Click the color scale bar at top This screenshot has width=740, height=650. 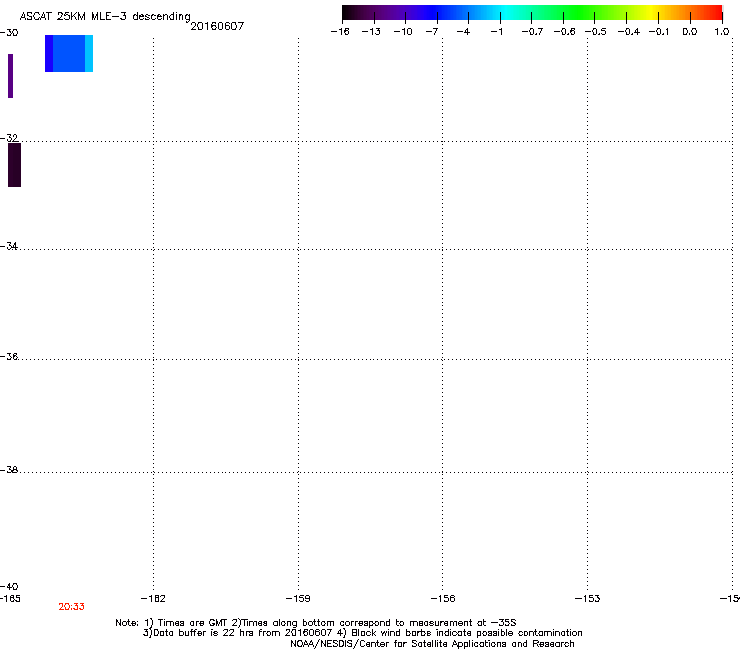click(x=532, y=12)
